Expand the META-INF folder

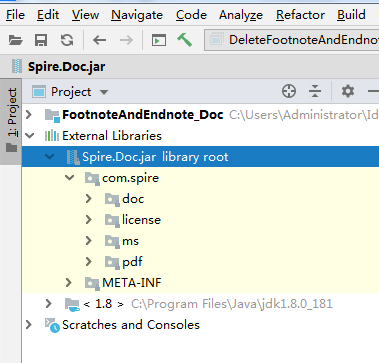click(x=69, y=283)
